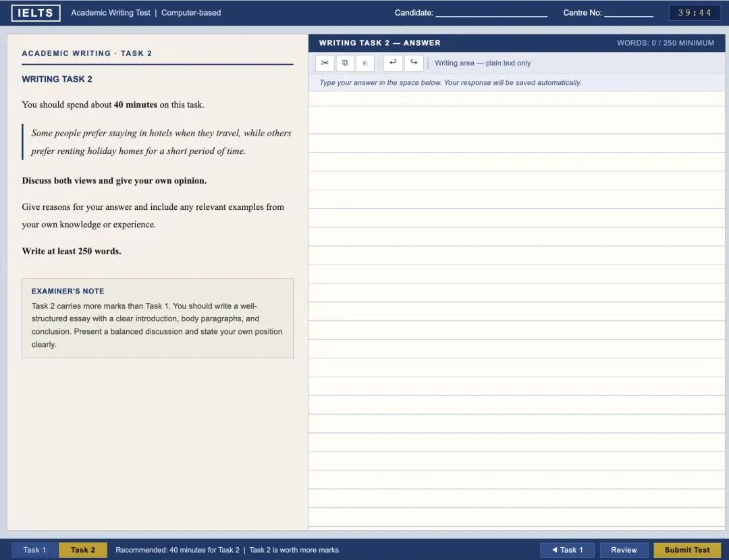Click the 'EXAMINER'S NOTE' heading
The image size is (729, 560).
point(68,291)
